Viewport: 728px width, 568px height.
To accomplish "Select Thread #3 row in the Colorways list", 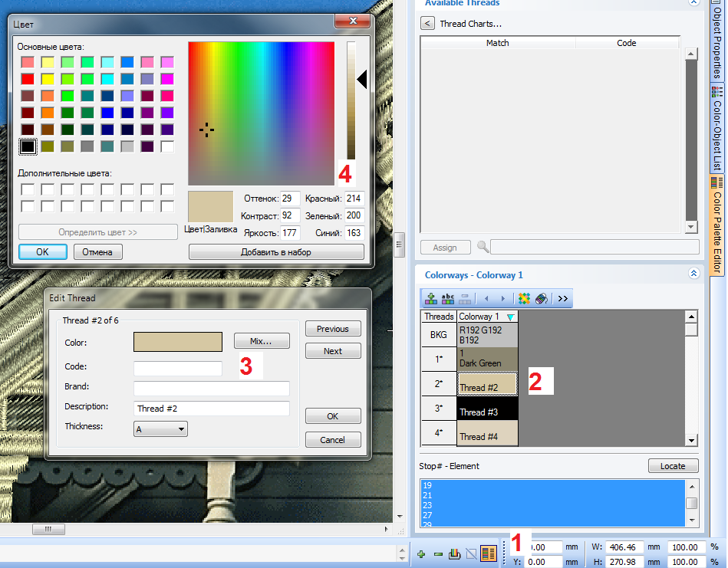I will click(x=487, y=408).
